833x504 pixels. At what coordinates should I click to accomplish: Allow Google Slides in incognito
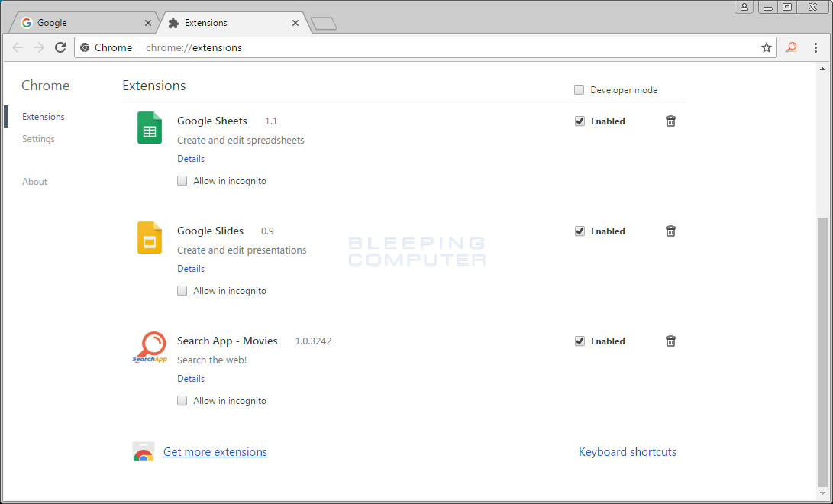click(182, 290)
